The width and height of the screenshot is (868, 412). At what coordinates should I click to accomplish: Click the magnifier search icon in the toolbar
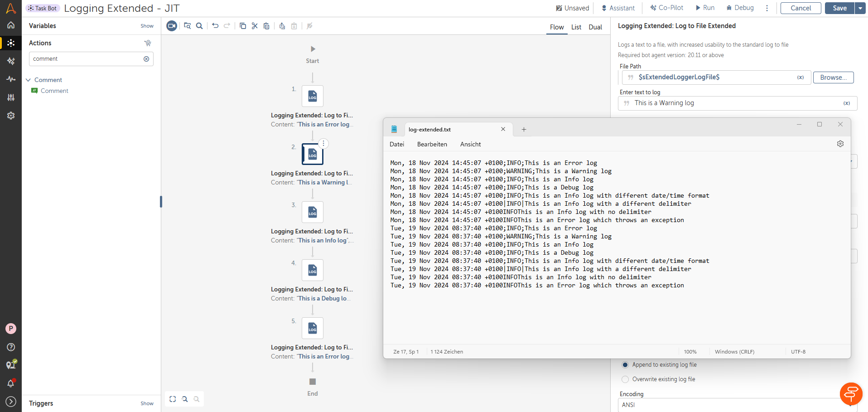pos(199,26)
